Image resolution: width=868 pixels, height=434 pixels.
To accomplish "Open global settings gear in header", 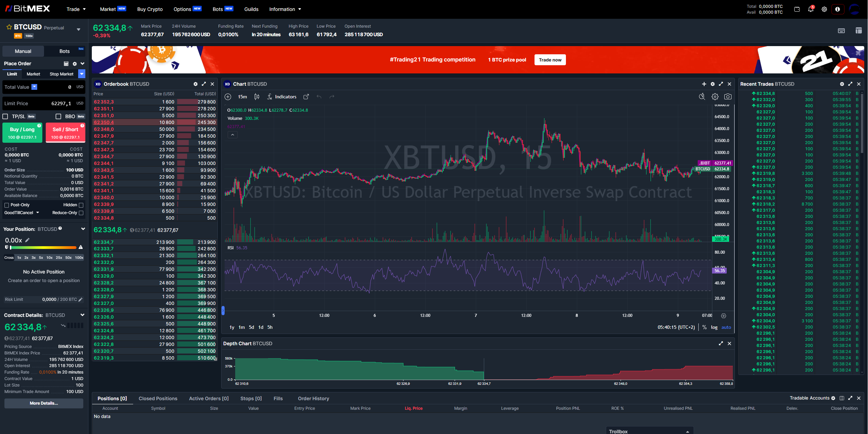I will [x=824, y=9].
